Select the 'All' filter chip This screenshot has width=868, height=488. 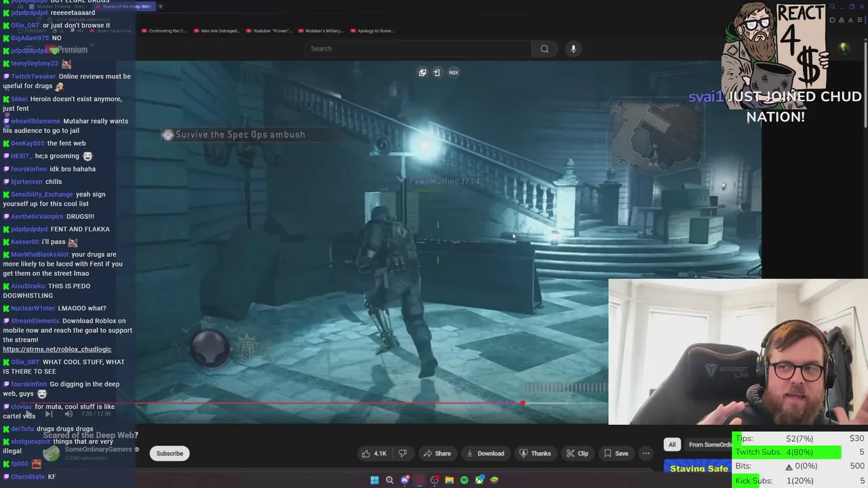pos(672,445)
